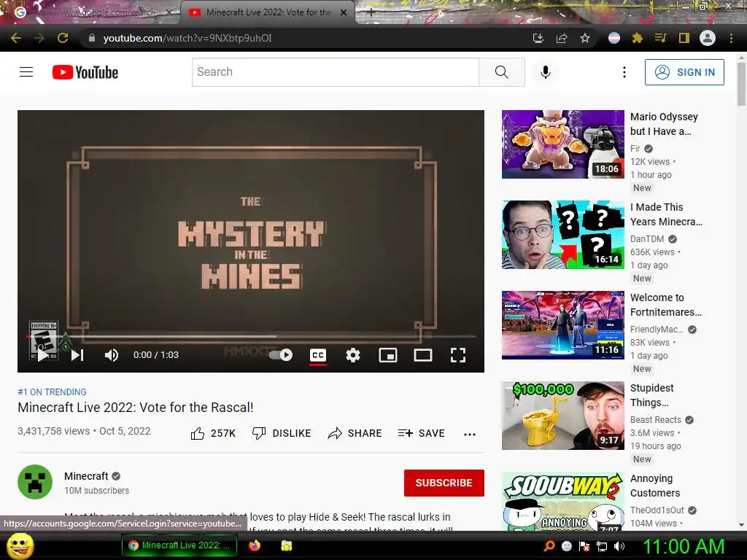Open the Beast Reacts video thumbnail
This screenshot has width=747, height=560.
562,416
